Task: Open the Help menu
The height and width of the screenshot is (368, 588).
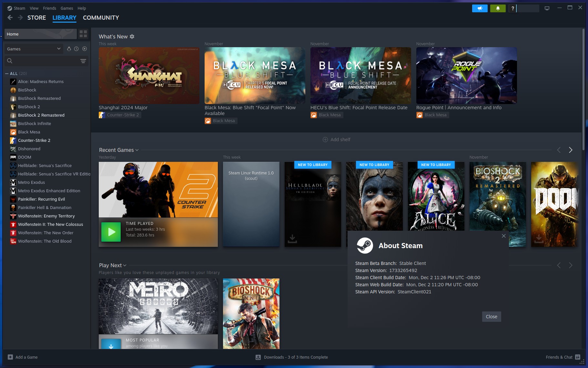Action: [82, 8]
